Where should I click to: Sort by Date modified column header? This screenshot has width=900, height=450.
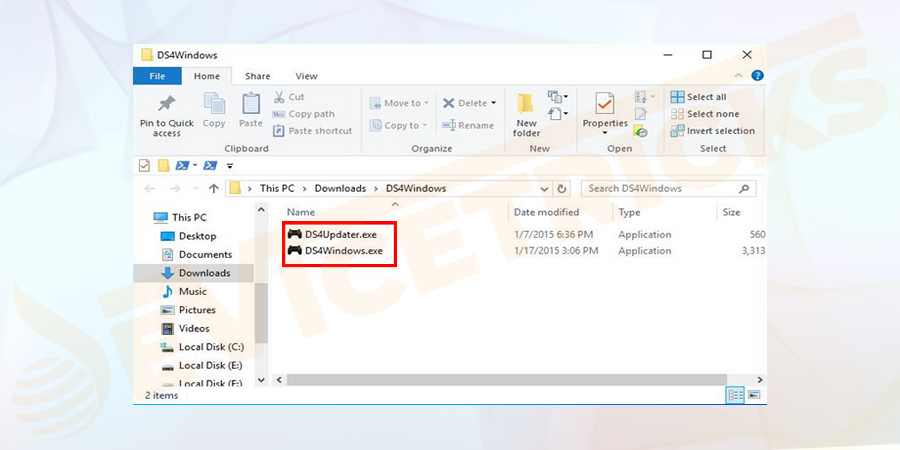pyautogui.click(x=546, y=212)
